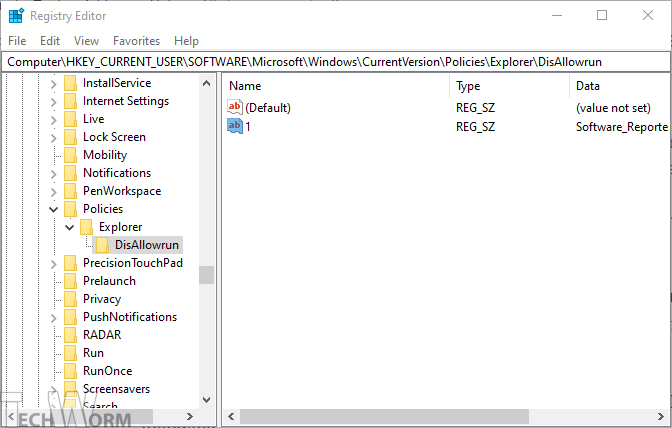
Task: Expand the Live key
Action: (54, 120)
